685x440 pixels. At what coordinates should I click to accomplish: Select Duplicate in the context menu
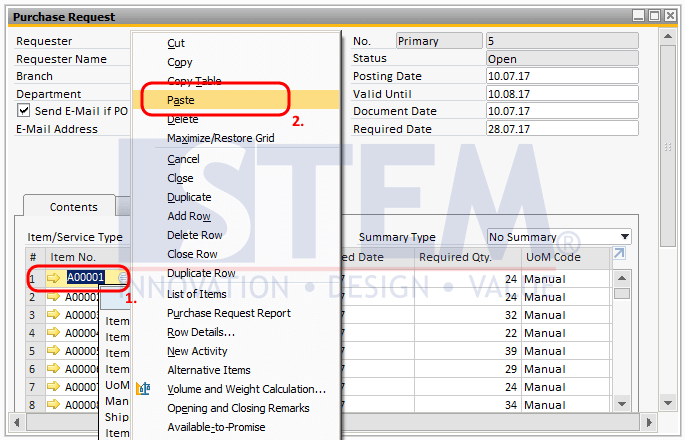pos(189,197)
